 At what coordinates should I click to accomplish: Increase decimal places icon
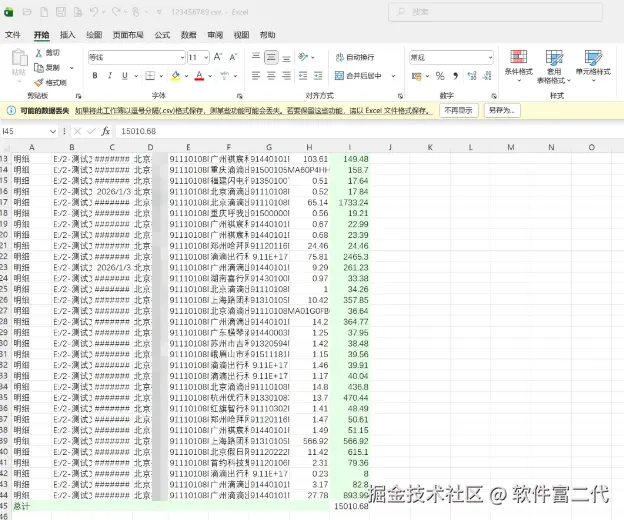click(x=472, y=76)
